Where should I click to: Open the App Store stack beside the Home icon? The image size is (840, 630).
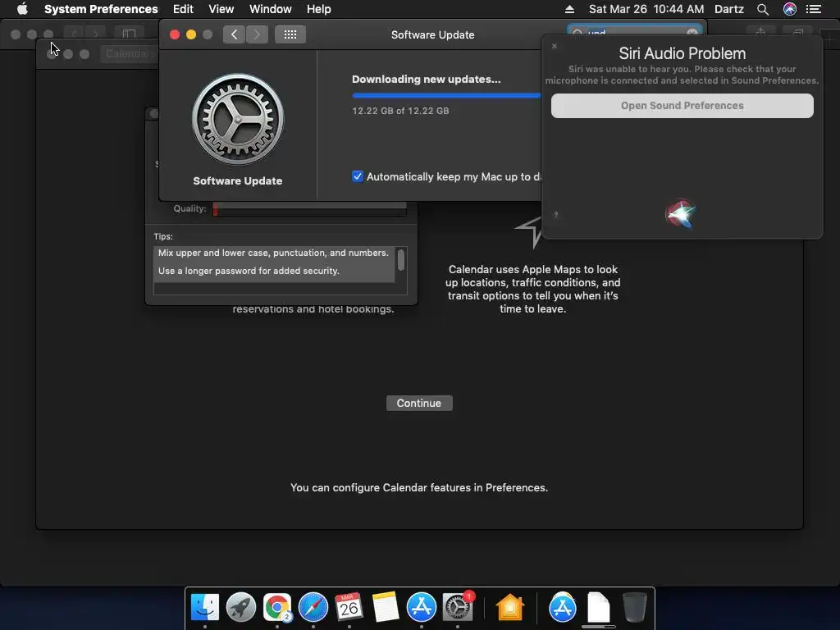pos(562,608)
